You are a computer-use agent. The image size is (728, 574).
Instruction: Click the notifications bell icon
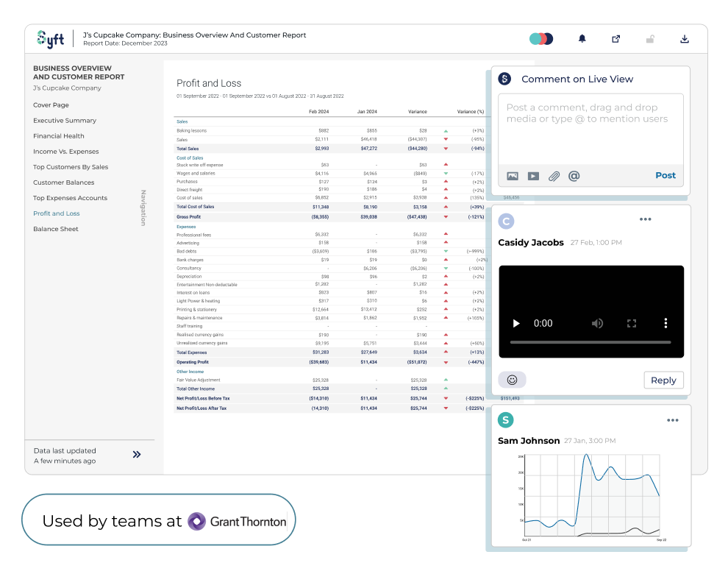click(x=582, y=39)
